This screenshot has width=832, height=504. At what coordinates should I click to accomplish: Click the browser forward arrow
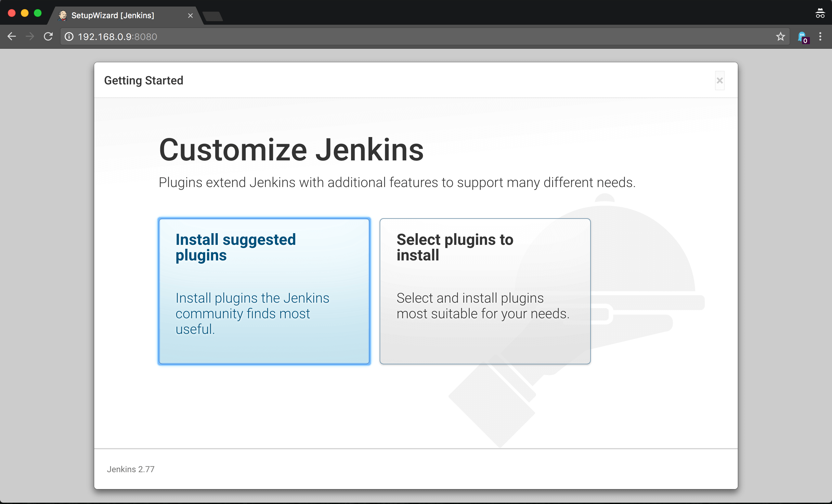coord(30,36)
